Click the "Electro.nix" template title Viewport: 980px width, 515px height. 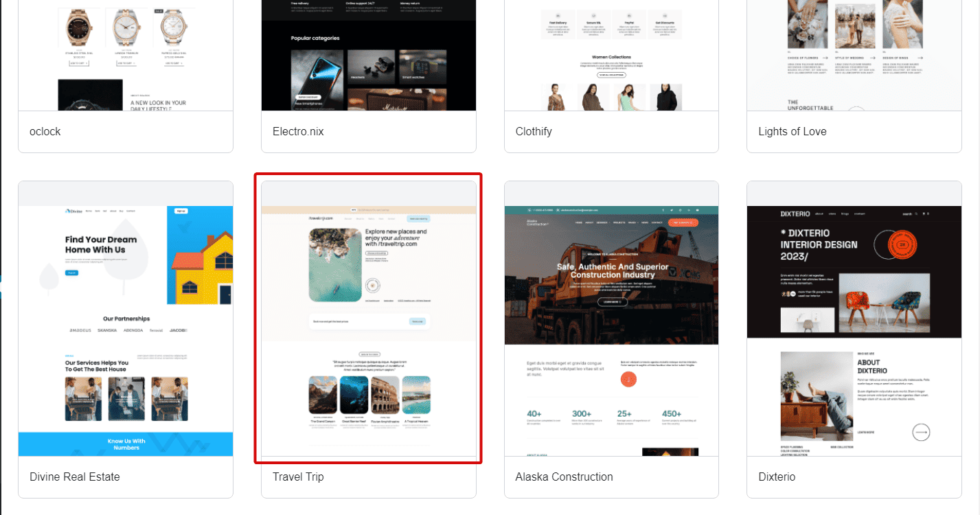coord(298,131)
